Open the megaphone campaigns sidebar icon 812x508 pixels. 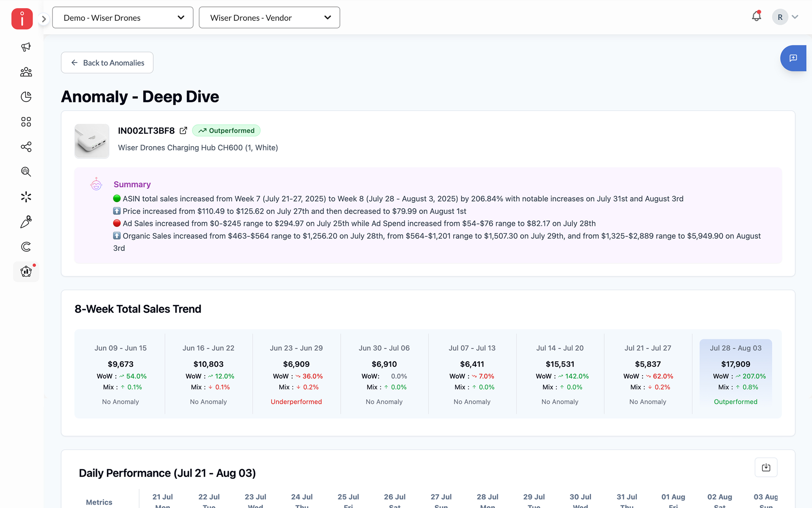click(x=26, y=47)
